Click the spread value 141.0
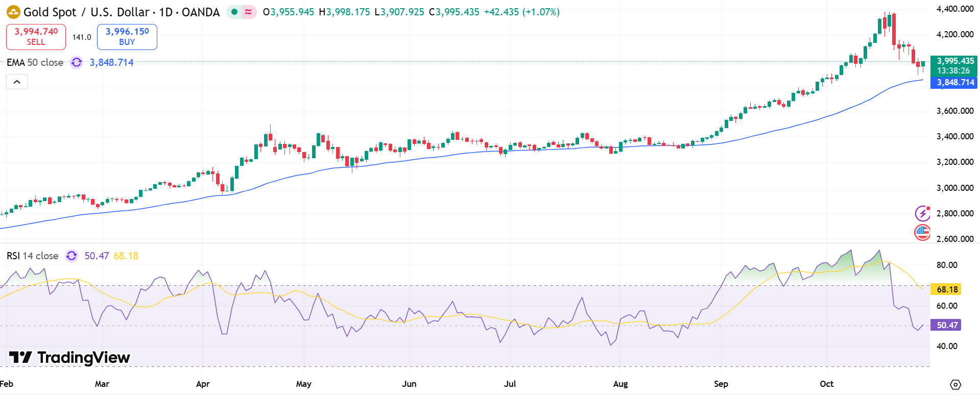Screen dimensions: 980x395 click(82, 37)
